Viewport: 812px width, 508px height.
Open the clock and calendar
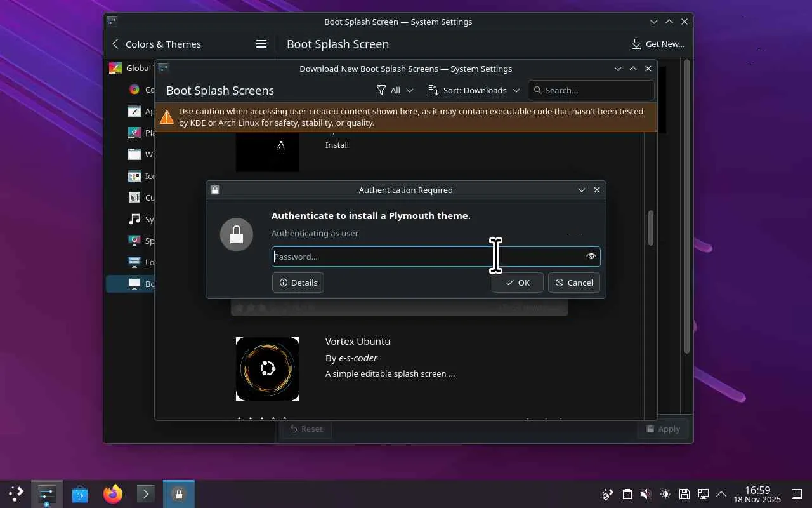tap(757, 494)
